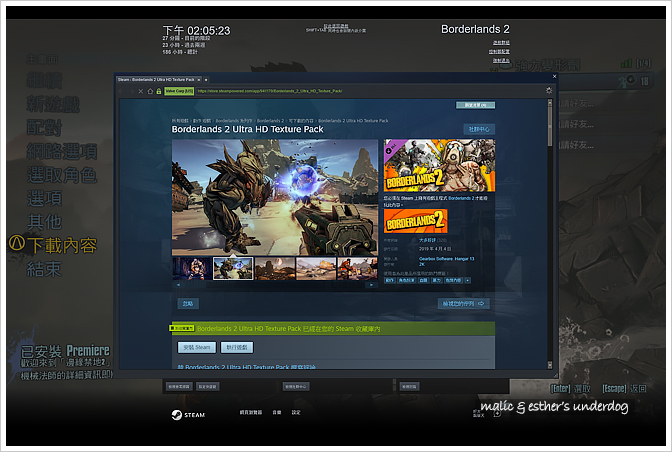Click the Borderlands 2 overlay title
672x452 pixels.
click(475, 29)
